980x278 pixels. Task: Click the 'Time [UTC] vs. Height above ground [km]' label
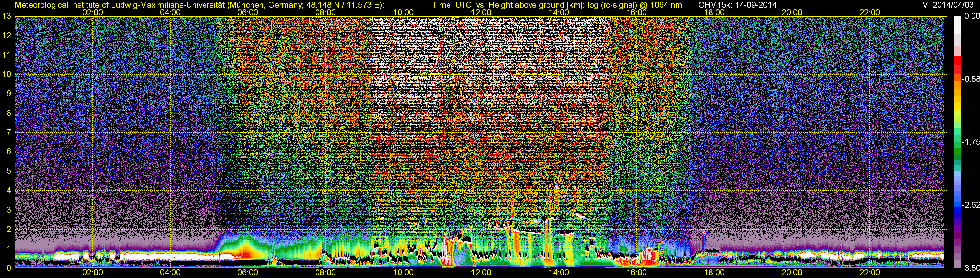pyautogui.click(x=508, y=5)
